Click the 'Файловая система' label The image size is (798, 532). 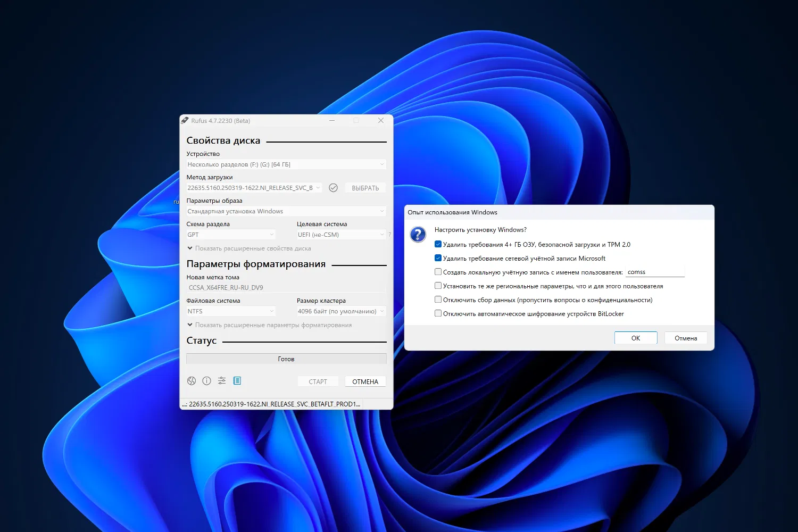pos(213,301)
